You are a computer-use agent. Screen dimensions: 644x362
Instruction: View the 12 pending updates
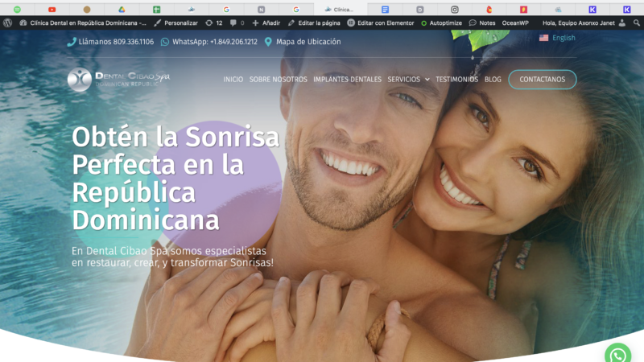(x=214, y=23)
